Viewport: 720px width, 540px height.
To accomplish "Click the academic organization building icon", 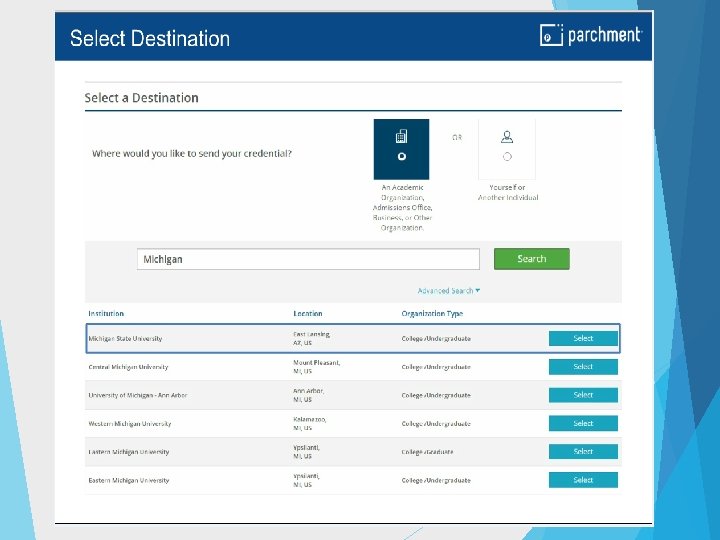I will click(x=401, y=136).
